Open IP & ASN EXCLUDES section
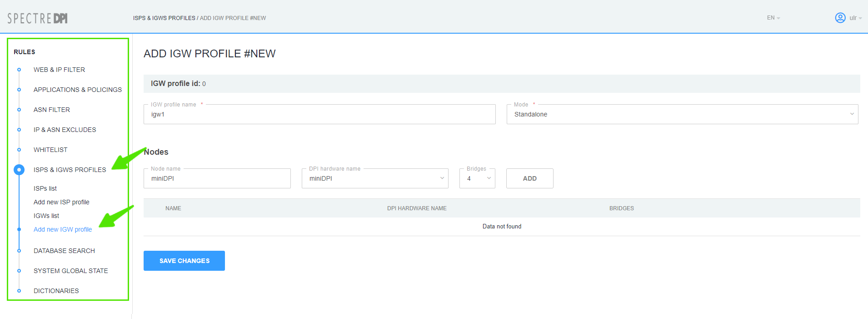Viewport: 868px width, 319px height. click(65, 130)
